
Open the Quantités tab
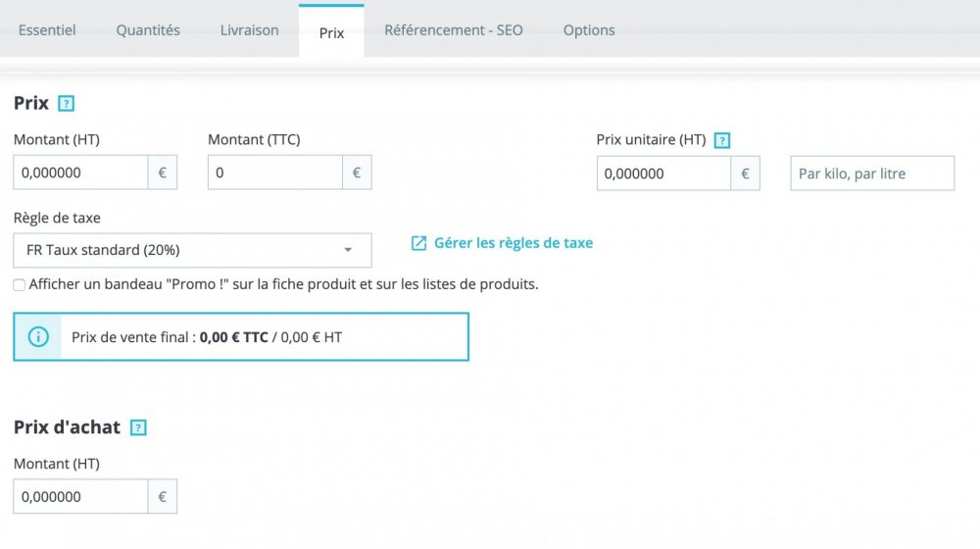pos(148,30)
